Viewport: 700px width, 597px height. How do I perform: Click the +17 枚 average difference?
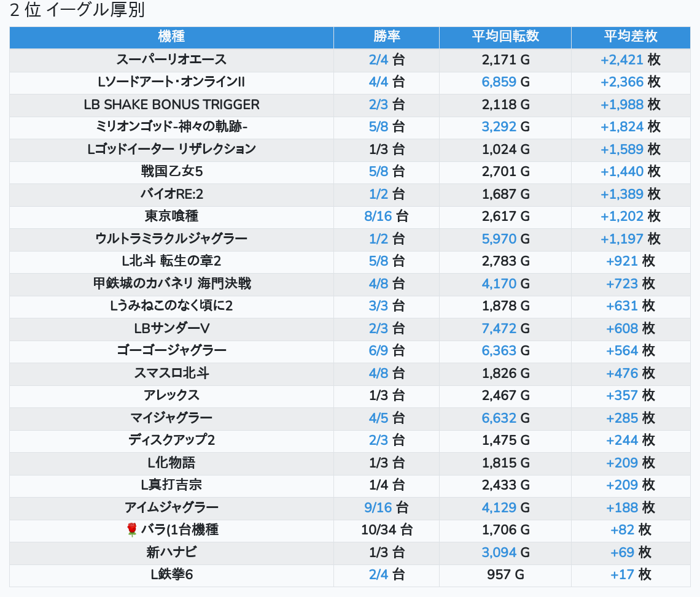[x=631, y=575]
